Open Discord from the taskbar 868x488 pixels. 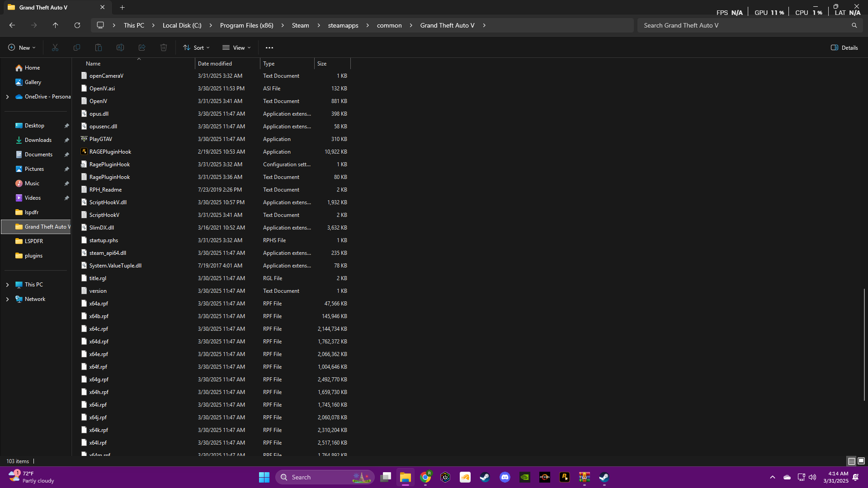(505, 477)
